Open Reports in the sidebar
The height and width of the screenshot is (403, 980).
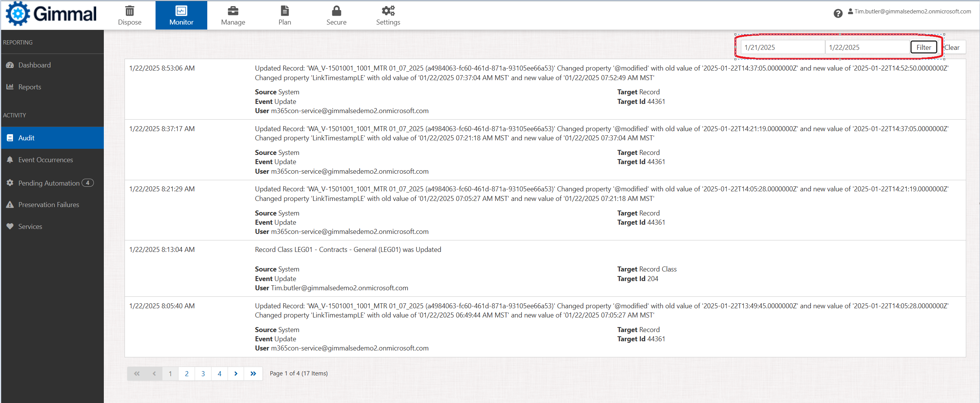tap(29, 87)
